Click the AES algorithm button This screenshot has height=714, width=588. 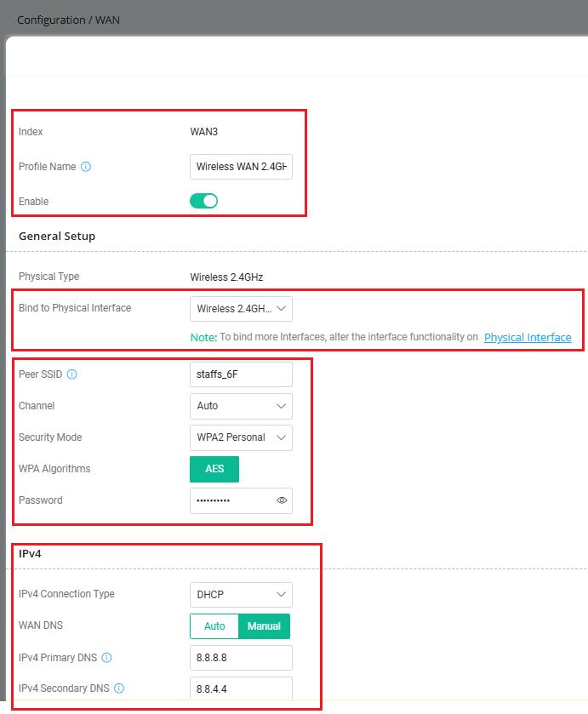[214, 469]
